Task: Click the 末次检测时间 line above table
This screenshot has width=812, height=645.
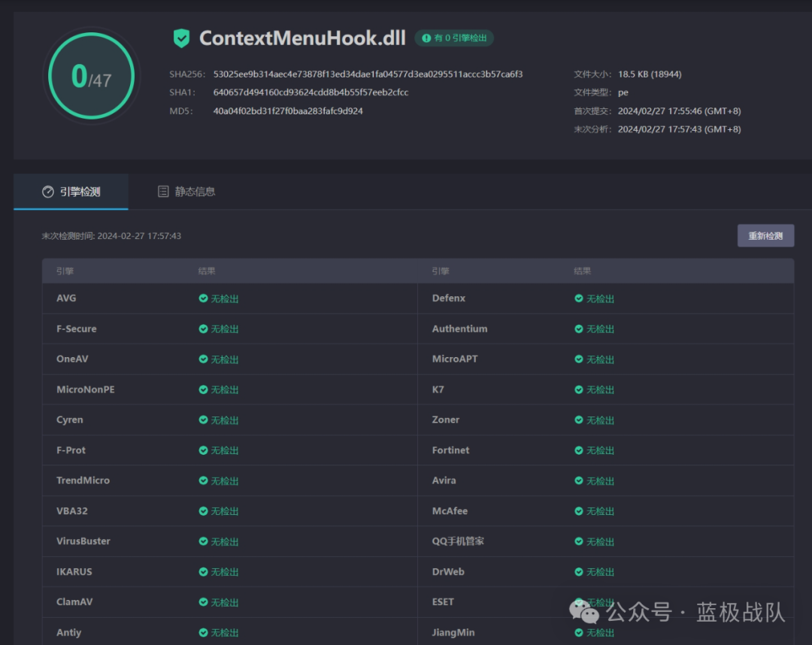Action: click(x=111, y=236)
